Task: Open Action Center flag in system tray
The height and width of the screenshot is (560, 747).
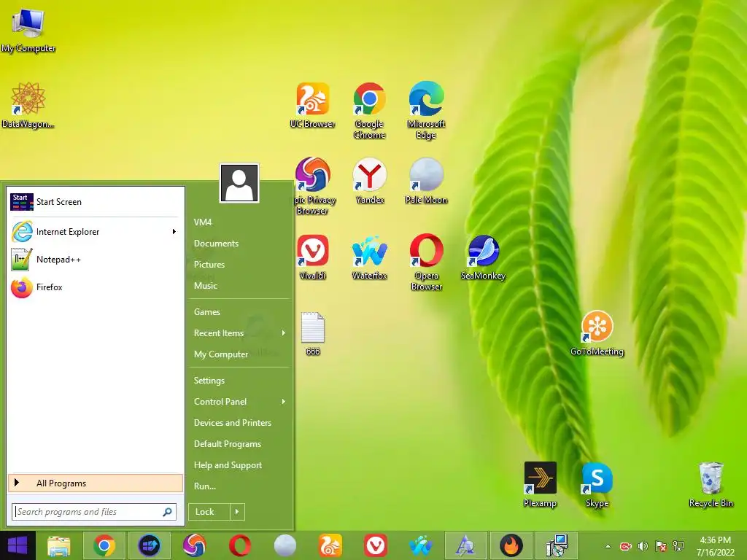Action: 661,546
